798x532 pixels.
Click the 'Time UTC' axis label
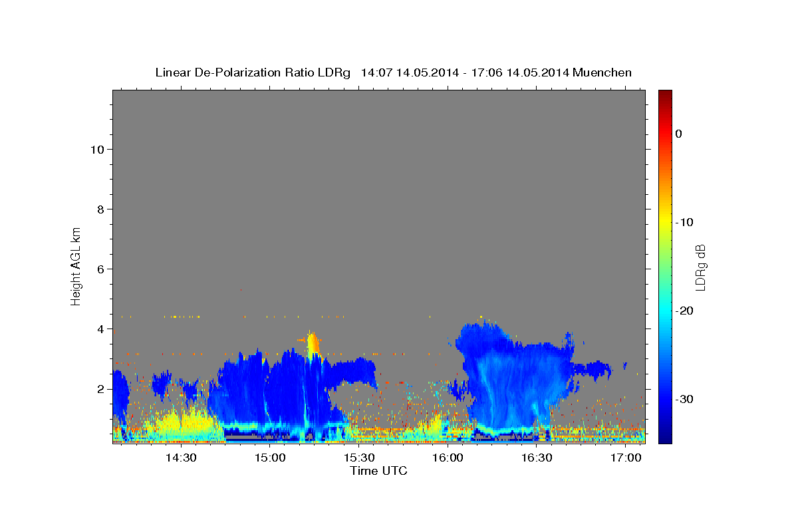[378, 471]
